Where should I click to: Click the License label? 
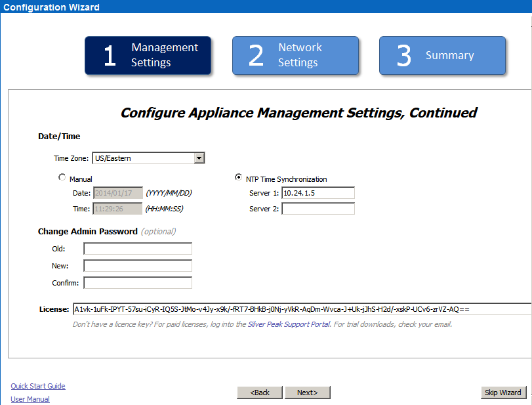[54, 309]
